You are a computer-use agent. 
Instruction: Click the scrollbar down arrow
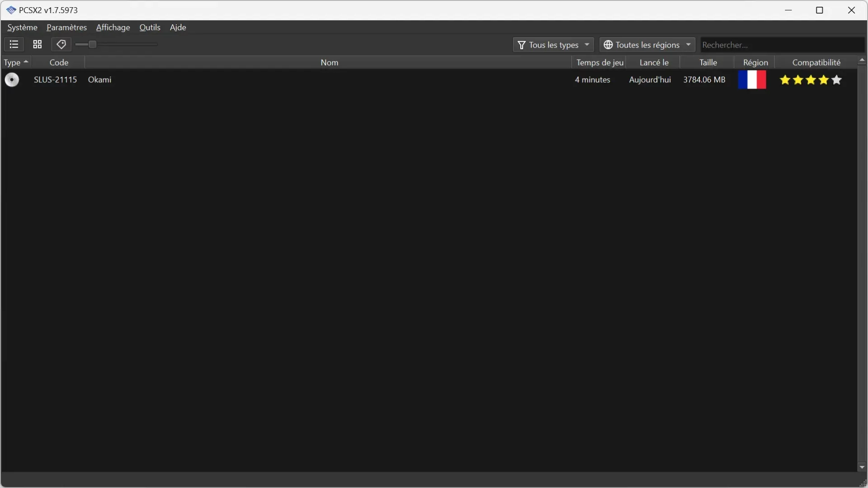(862, 468)
